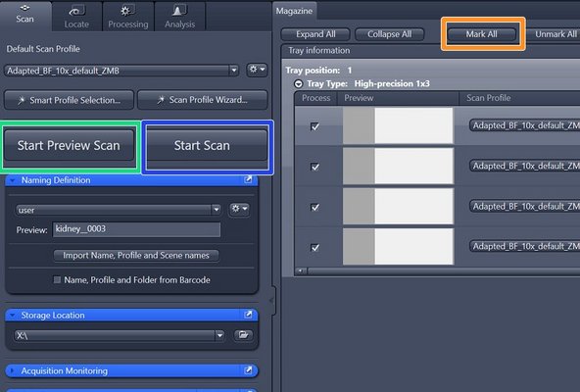Click the kidney__0003 preview name field

[x=136, y=229]
